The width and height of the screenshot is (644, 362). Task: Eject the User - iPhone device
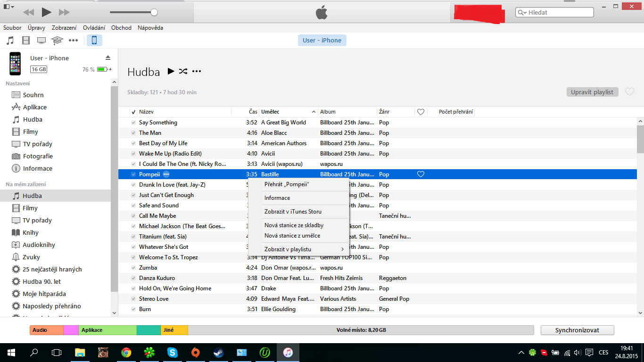108,58
